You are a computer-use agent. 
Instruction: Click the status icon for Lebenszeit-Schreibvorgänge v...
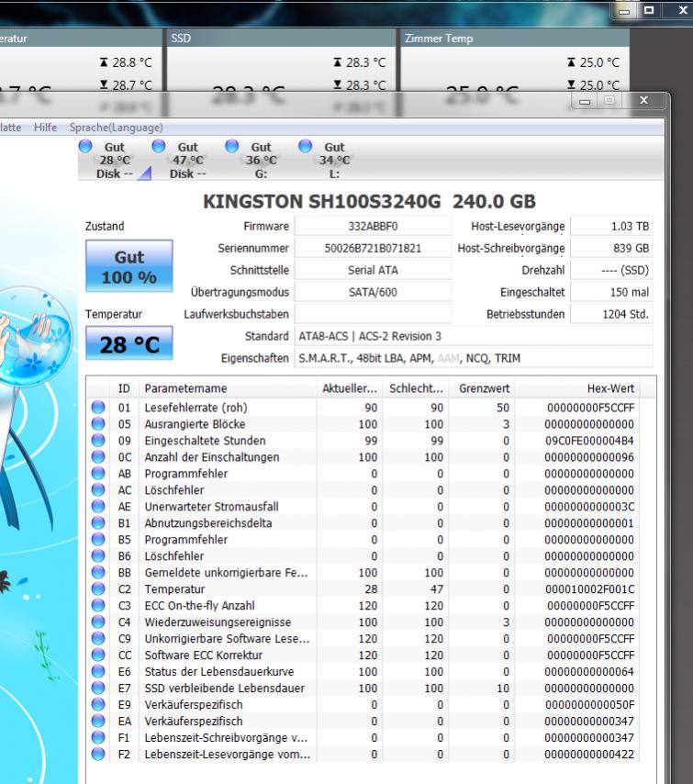(x=98, y=737)
